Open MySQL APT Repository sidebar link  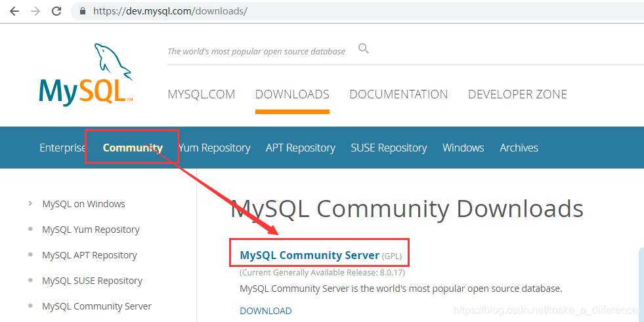(x=89, y=255)
